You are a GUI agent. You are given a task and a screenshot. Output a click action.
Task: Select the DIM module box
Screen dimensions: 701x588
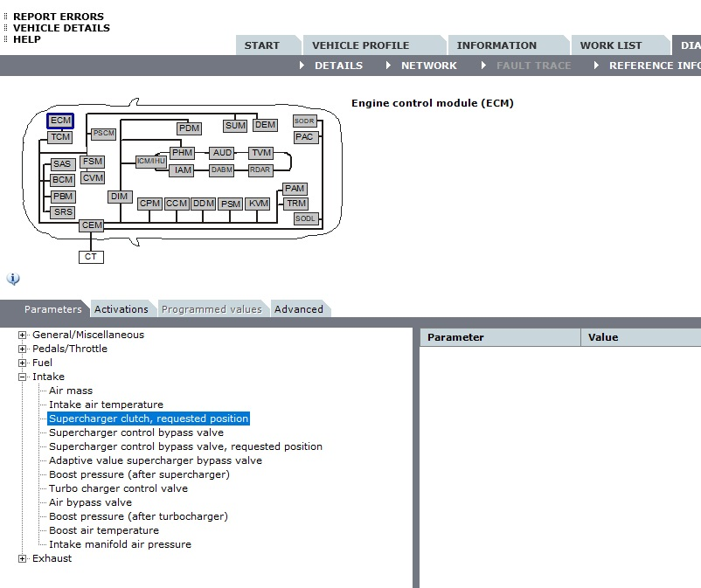pos(120,197)
